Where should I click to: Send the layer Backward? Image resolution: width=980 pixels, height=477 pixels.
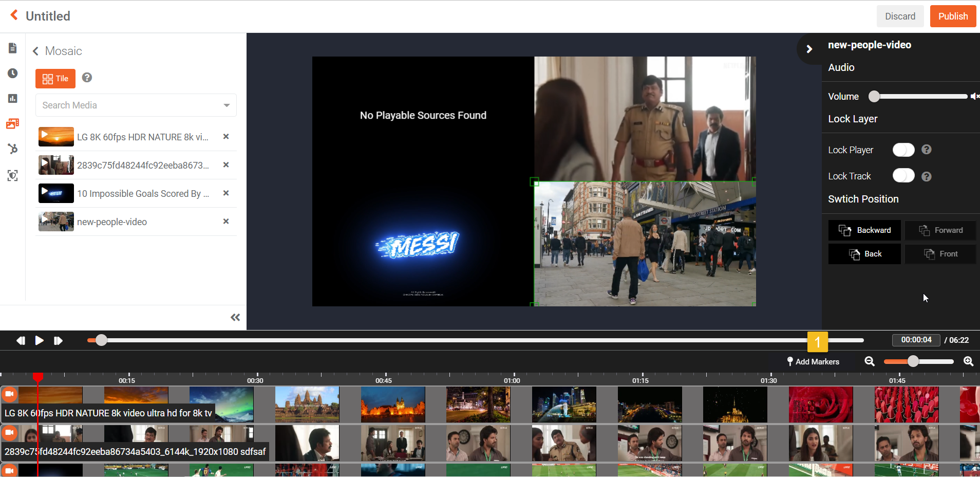pyautogui.click(x=864, y=230)
